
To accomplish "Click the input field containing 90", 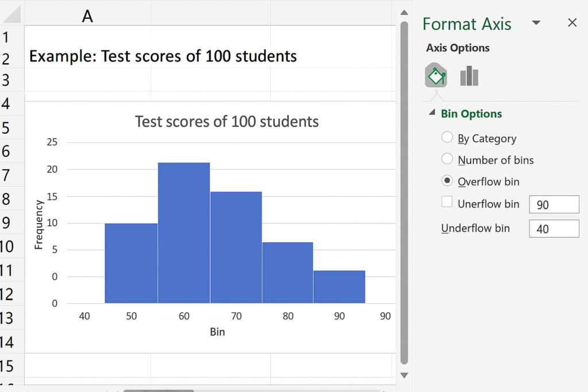I will [554, 204].
